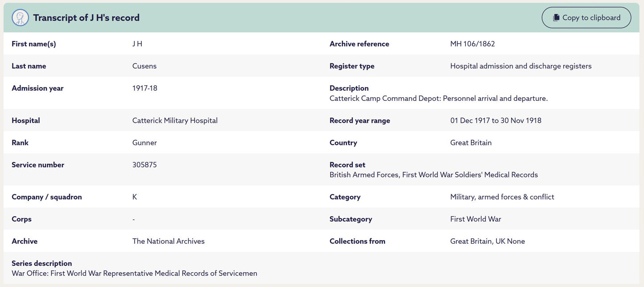Viewport: 644px width, 287px height.
Task: Click 'The National Archives' archive value
Action: click(x=168, y=241)
